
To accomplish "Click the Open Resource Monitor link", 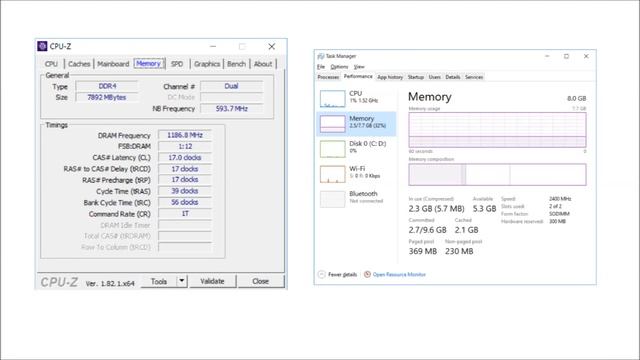I will (x=399, y=274).
